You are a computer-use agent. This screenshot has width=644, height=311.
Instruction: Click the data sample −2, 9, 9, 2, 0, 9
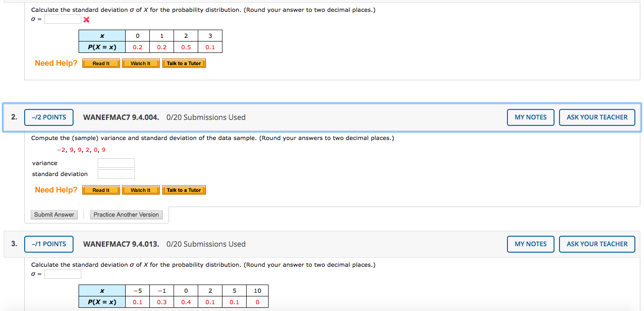81,150
